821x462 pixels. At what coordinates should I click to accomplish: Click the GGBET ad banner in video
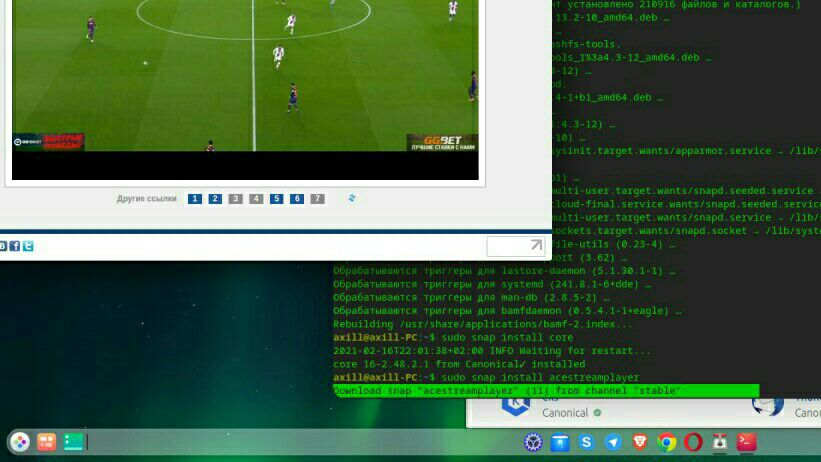[442, 142]
